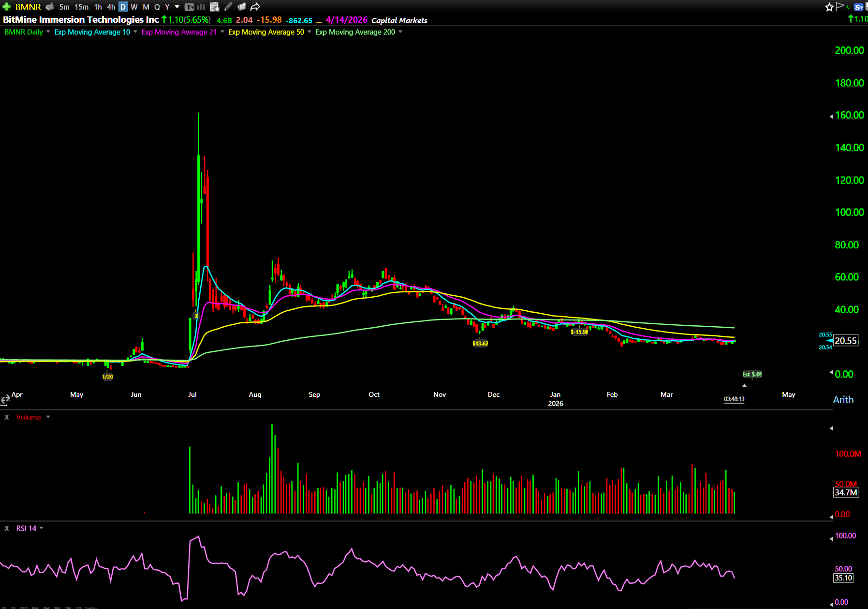Click the small triangle at 160.00 price scale

pos(831,116)
